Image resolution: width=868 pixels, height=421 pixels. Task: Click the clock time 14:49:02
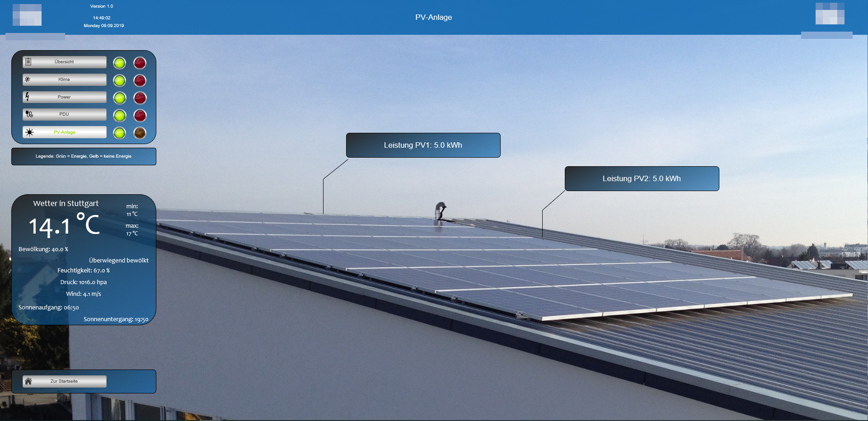(x=102, y=18)
